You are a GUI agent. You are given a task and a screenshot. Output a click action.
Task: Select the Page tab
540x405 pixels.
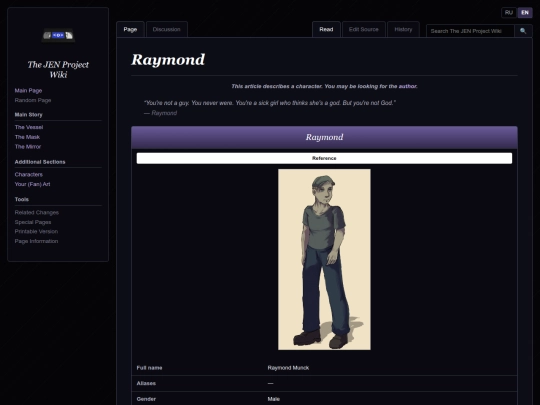(130, 29)
